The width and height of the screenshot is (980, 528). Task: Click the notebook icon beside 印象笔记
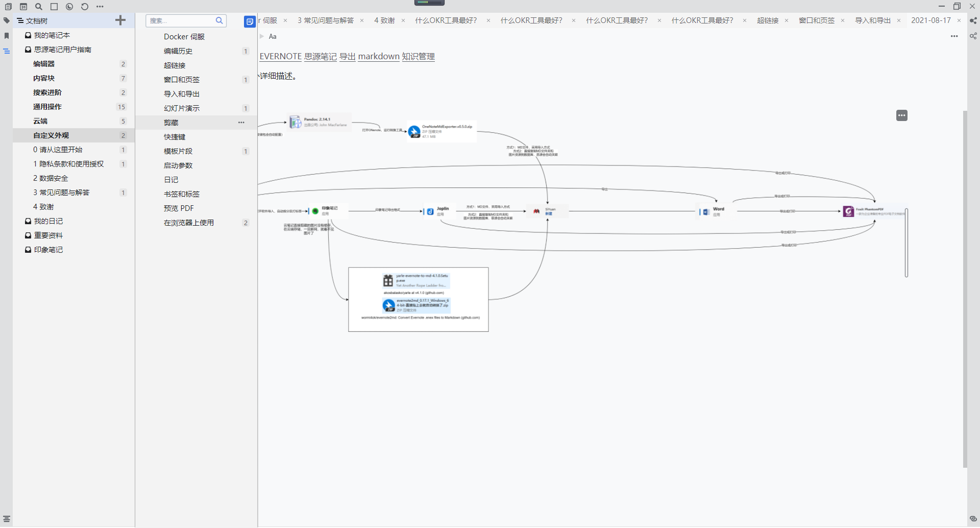pos(28,250)
